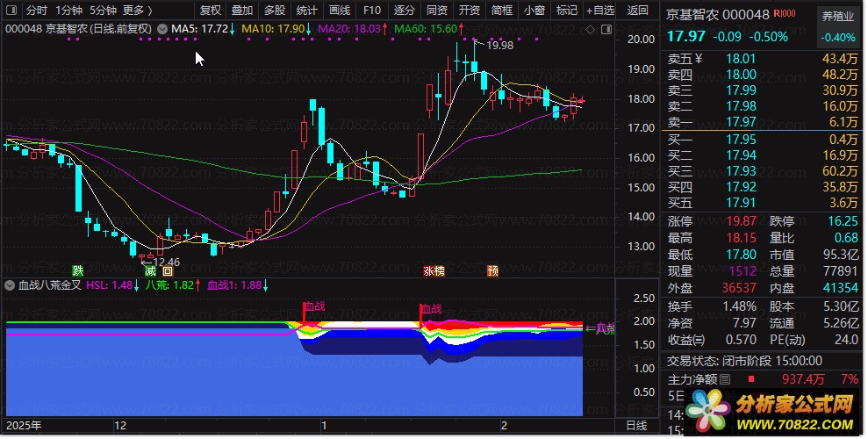Click stock title 京基智农 000048
The image size is (868, 439).
pos(717,15)
